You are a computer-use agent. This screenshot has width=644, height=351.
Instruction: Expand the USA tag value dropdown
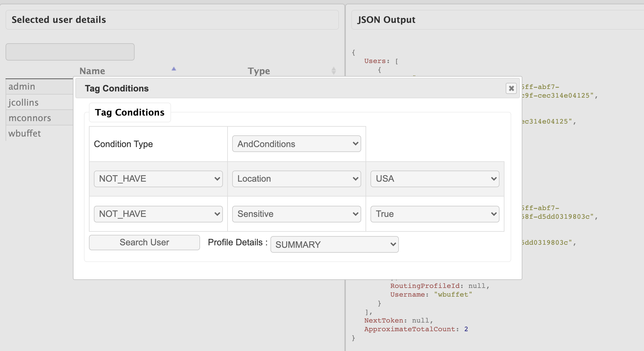435,179
